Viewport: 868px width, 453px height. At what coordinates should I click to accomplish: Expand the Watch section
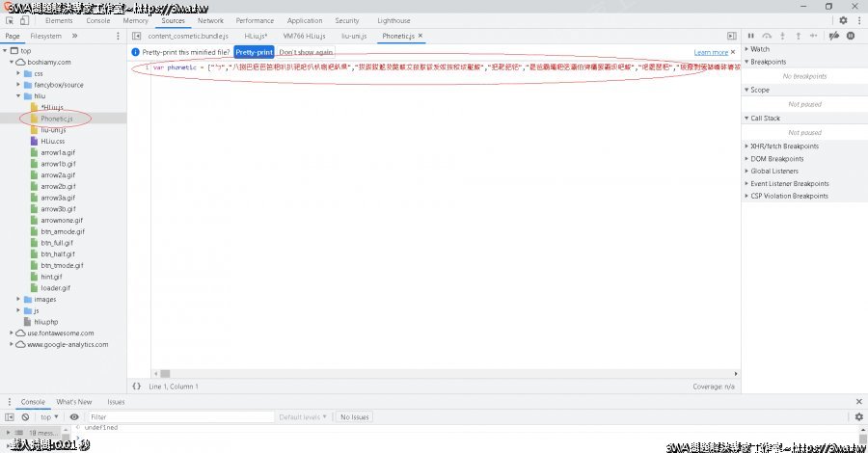point(759,49)
